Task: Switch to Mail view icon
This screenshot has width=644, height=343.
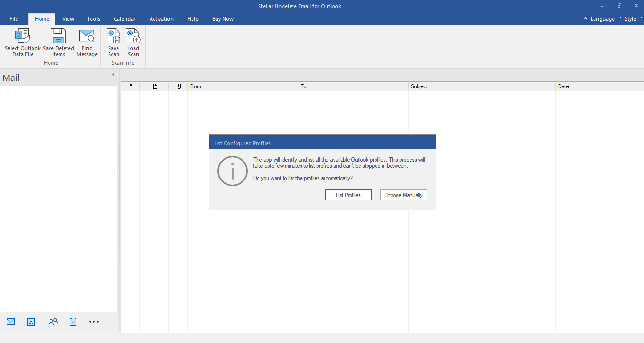Action: (10, 321)
